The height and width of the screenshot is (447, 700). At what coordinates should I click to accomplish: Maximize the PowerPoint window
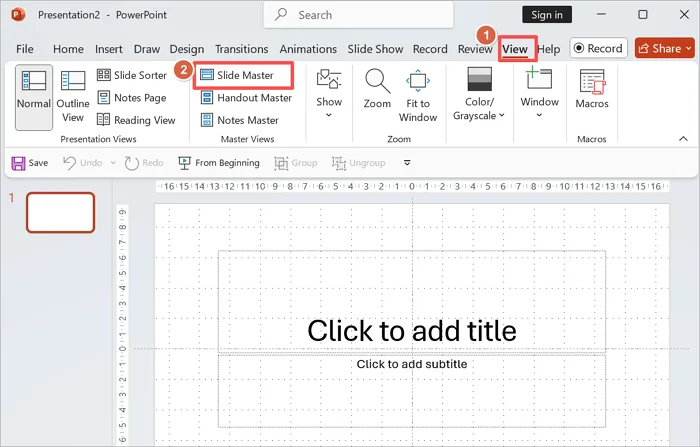click(643, 15)
